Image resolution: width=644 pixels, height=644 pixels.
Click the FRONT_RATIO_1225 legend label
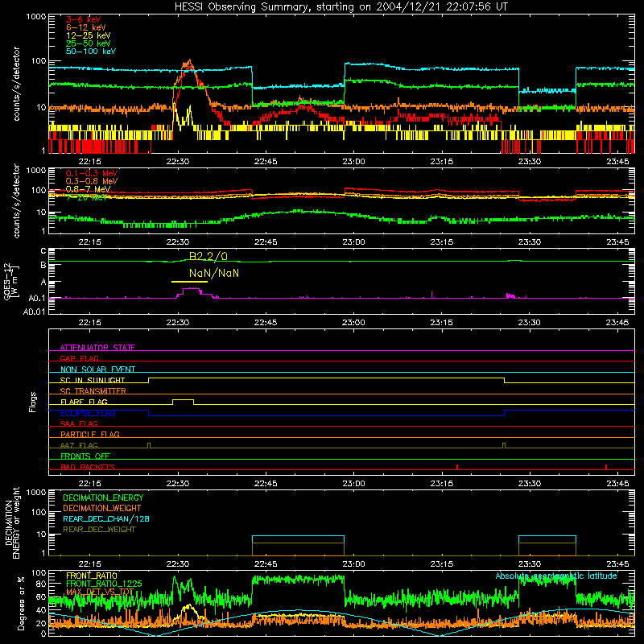tap(104, 584)
